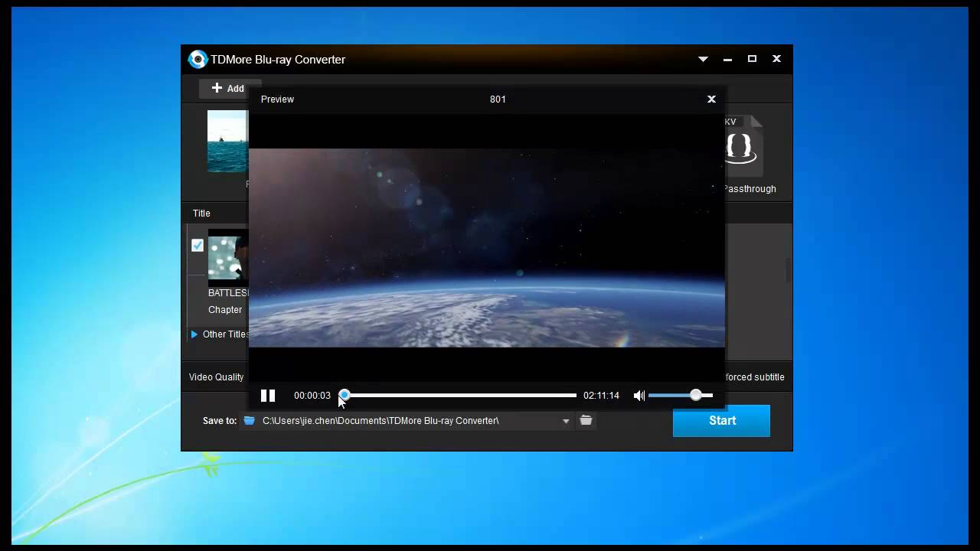Mute the preview with the speaker icon
The height and width of the screenshot is (551, 980).
click(639, 396)
